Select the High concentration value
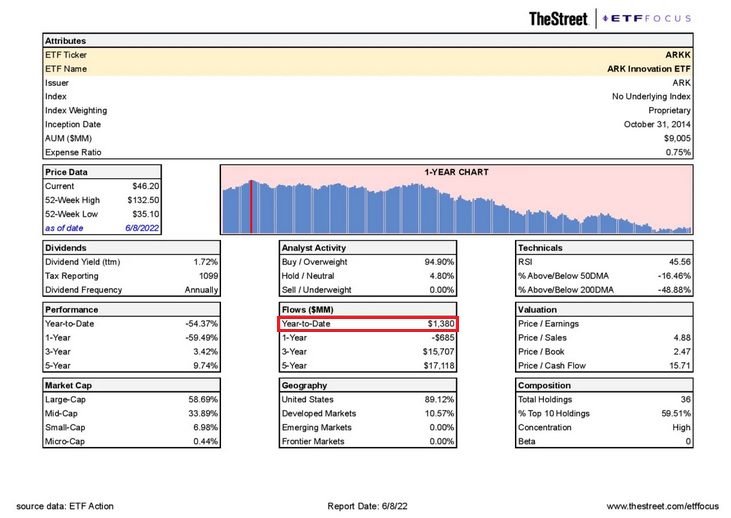Image resolution: width=731 pixels, height=518 pixels. click(681, 428)
